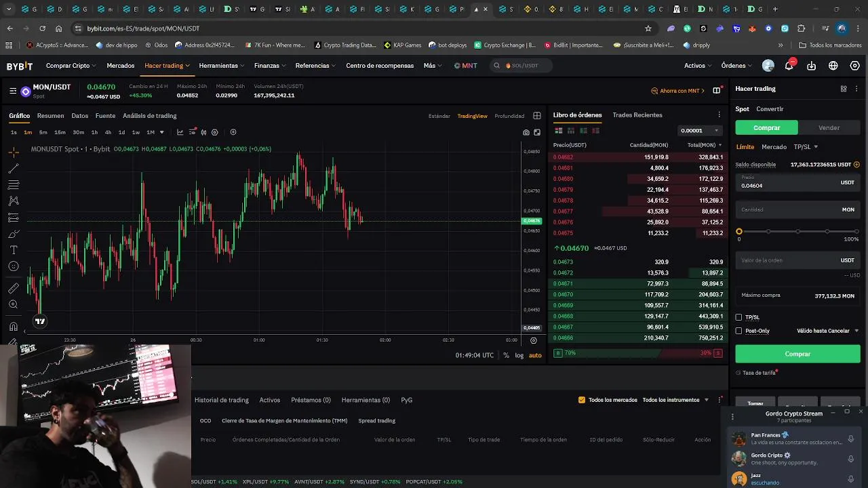Open the emoji sticker tool
The height and width of the screenshot is (488, 868).
tap(14, 266)
